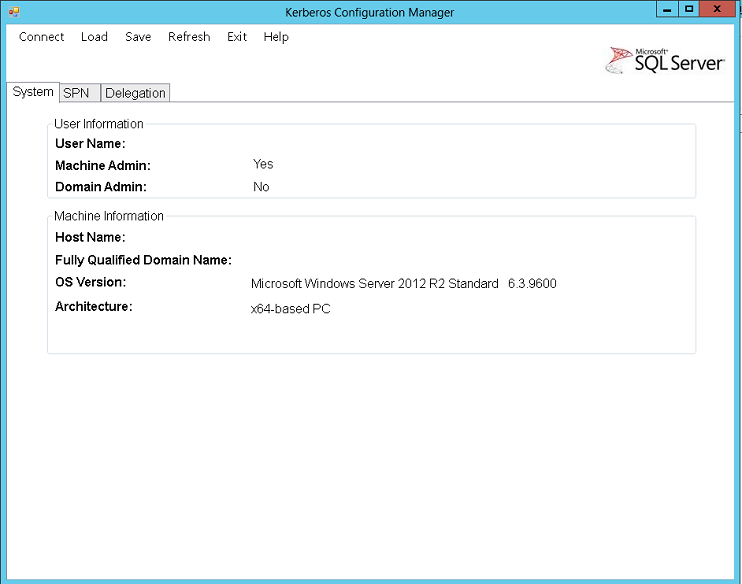Image resolution: width=742 pixels, height=584 pixels.
Task: Click the 'x64-based PC' value
Action: click(291, 309)
